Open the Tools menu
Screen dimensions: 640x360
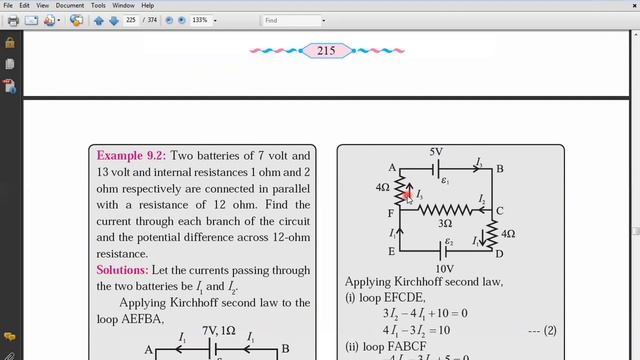coord(98,5)
